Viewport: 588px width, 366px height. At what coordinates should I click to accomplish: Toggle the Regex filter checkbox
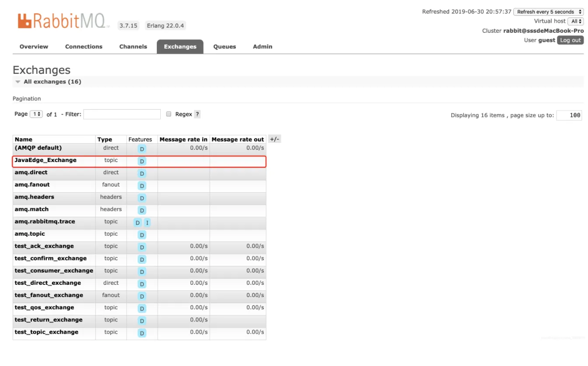[x=169, y=114]
